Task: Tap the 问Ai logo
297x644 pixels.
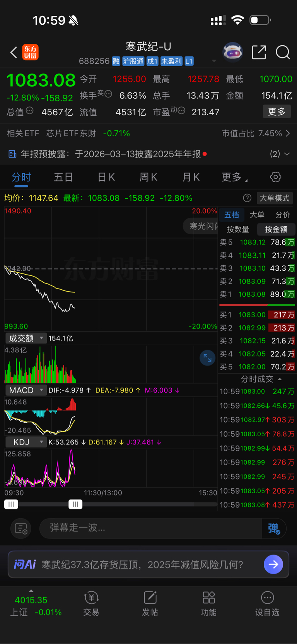Action: [25, 564]
